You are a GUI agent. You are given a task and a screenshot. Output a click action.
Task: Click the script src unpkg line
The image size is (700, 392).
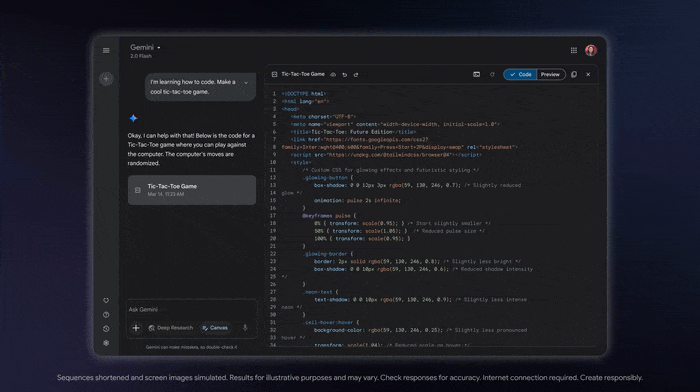click(x=386, y=154)
